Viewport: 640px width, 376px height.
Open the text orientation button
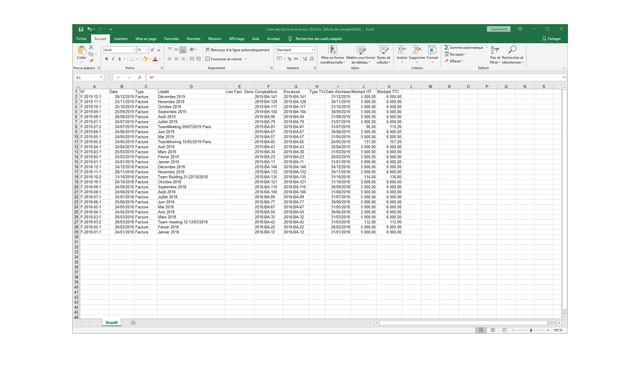[192, 50]
